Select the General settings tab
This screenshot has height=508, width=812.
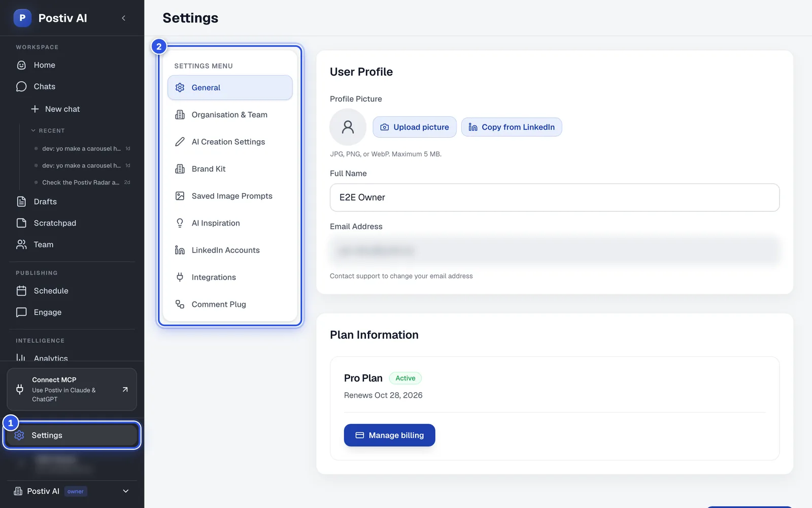230,87
